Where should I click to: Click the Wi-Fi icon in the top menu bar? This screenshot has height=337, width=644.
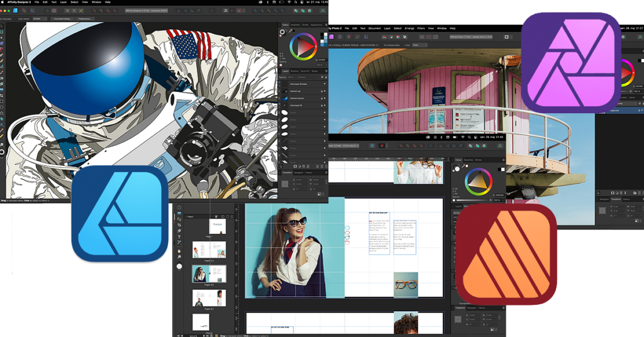click(x=289, y=2)
